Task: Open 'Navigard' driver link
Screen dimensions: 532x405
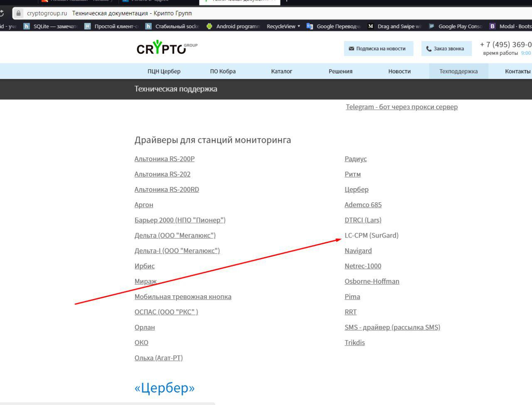Action: click(358, 251)
